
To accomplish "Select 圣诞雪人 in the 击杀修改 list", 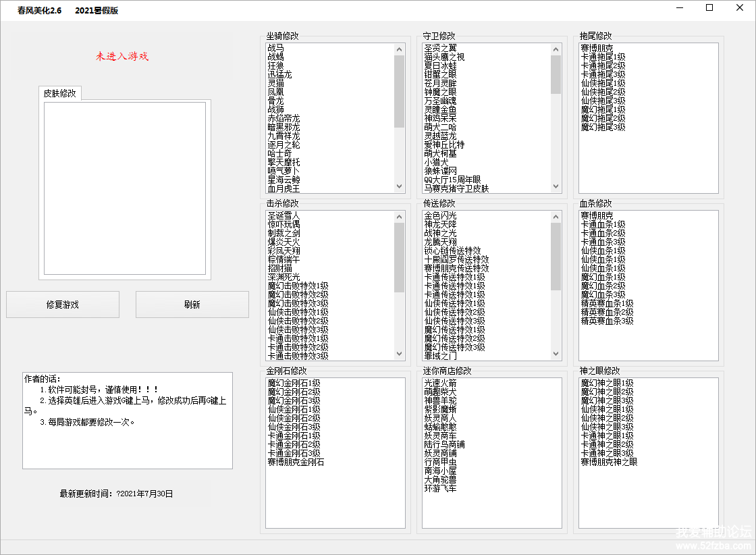I will coord(283,215).
